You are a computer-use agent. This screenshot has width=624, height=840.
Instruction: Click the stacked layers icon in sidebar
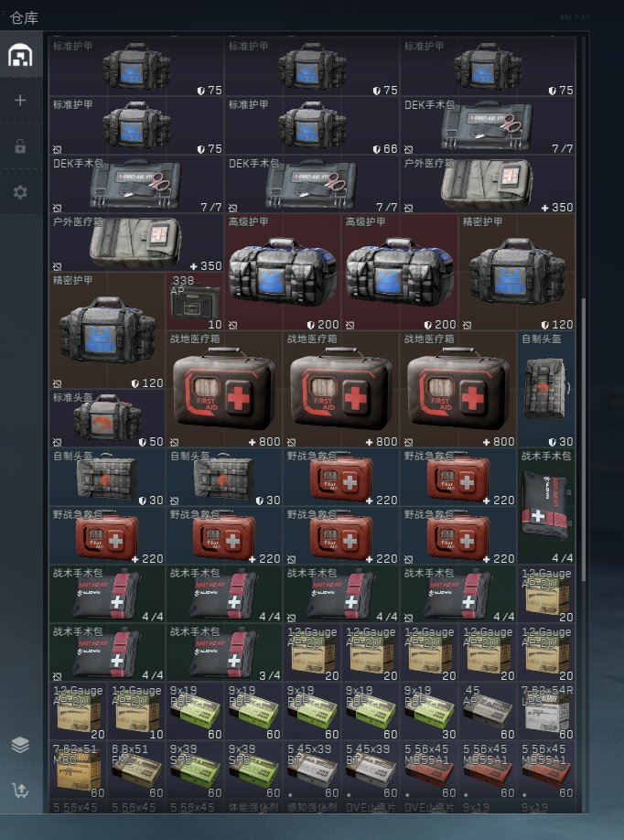20,745
